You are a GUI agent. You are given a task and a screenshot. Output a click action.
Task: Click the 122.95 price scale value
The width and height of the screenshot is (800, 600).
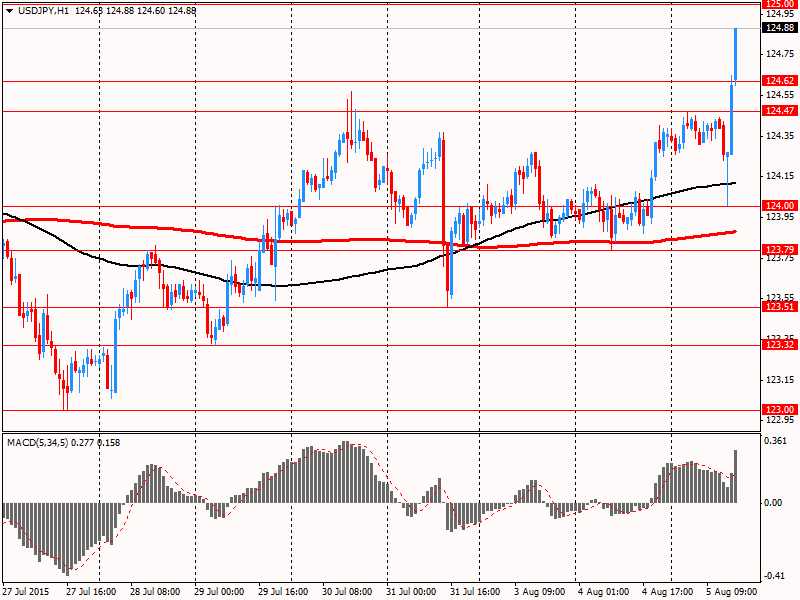pos(780,420)
